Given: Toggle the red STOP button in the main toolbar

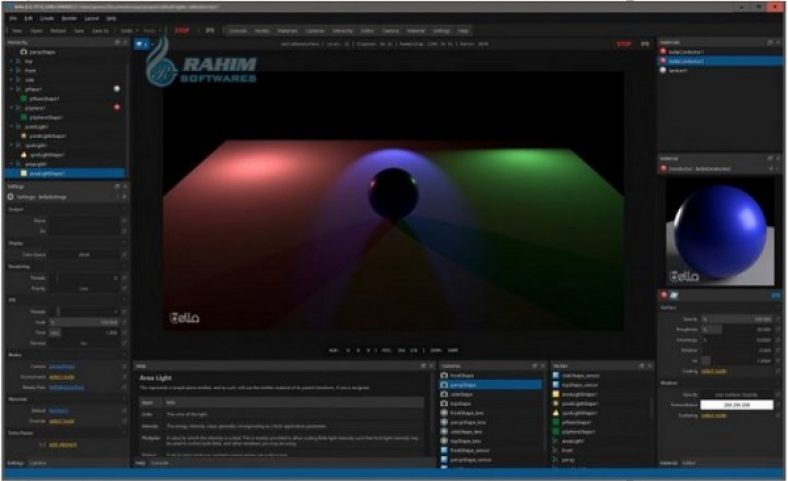Looking at the screenshot, I should pos(182,31).
